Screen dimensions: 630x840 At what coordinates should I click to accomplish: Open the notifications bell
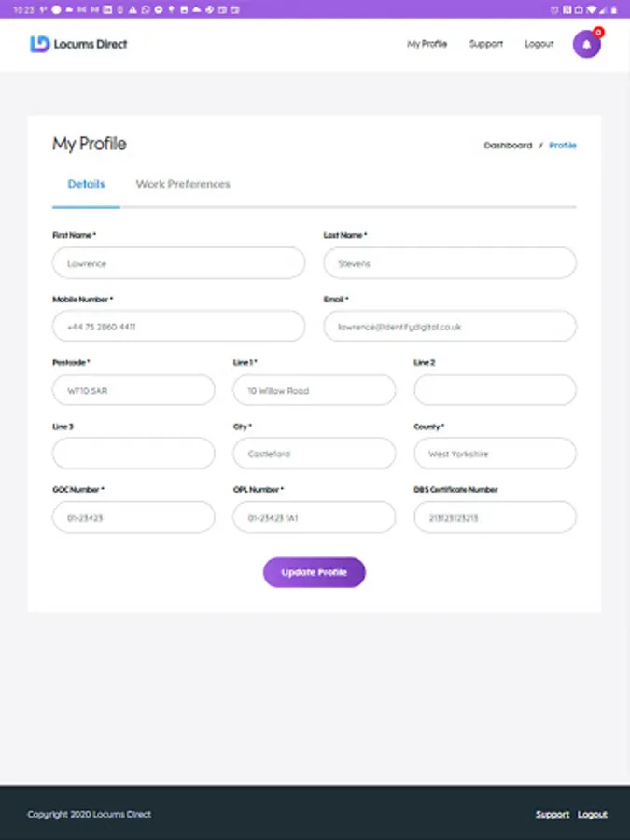[x=586, y=45]
